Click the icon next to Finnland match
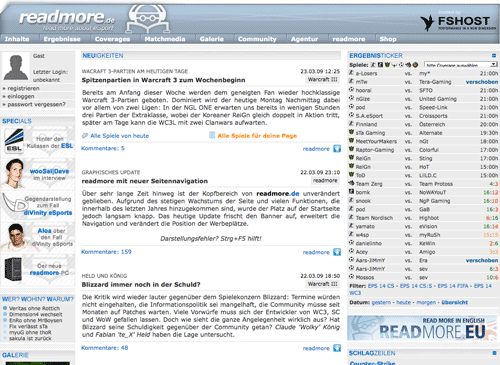 [351, 124]
